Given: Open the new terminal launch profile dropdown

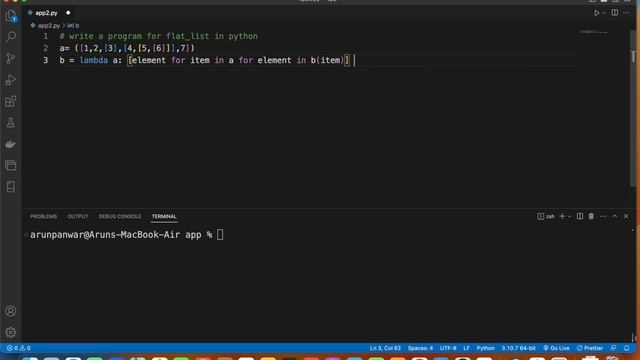Looking at the screenshot, I should pos(569,217).
